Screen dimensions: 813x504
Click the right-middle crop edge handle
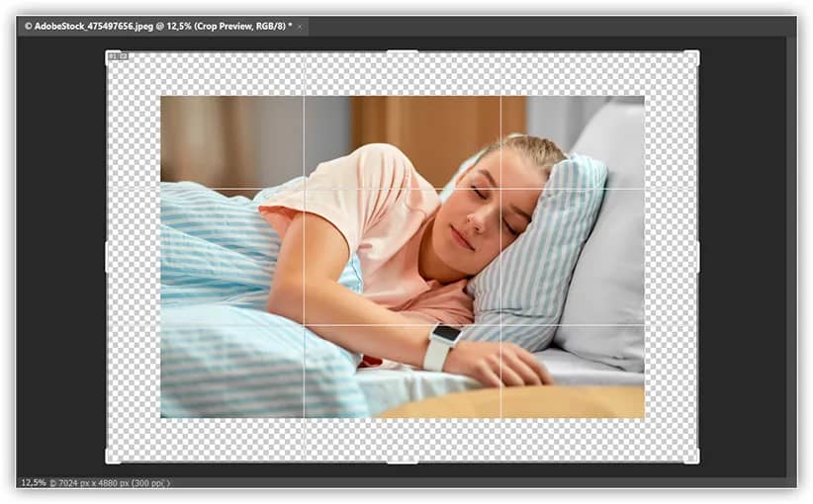[697, 257]
